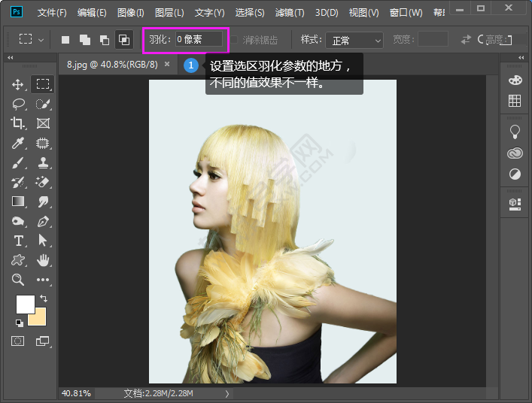532x403 pixels.
Task: Select the Lasso tool
Action: click(x=18, y=104)
